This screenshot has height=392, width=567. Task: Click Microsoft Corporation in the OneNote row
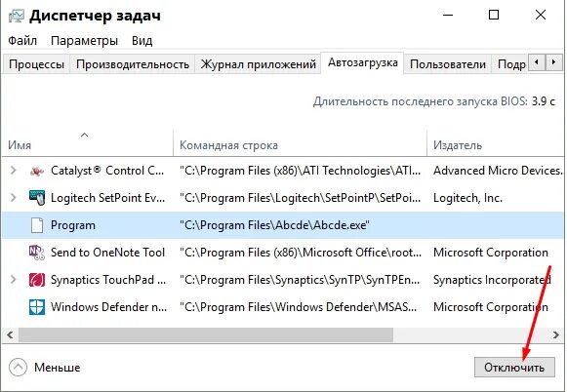pos(491,253)
